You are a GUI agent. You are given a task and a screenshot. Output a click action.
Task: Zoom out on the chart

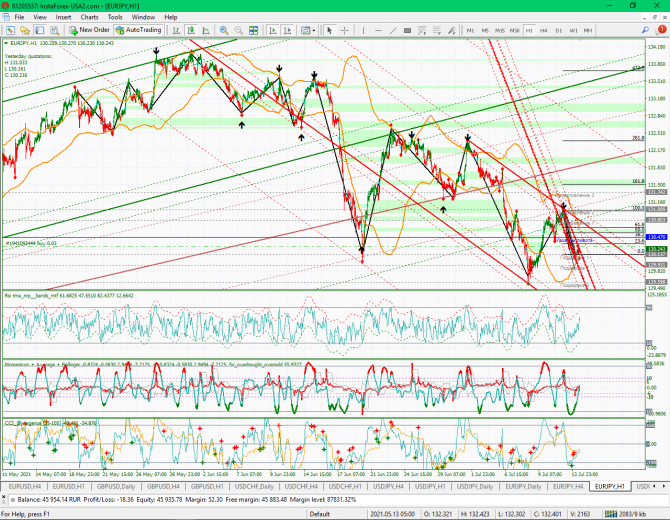click(238, 30)
